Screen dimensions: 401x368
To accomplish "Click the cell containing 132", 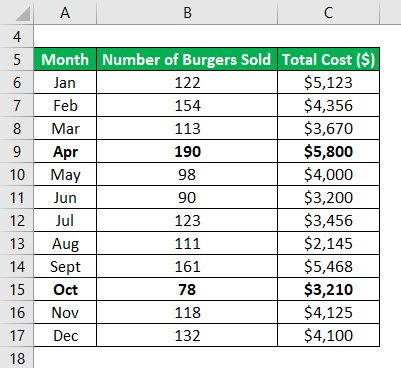I will coord(187,335).
